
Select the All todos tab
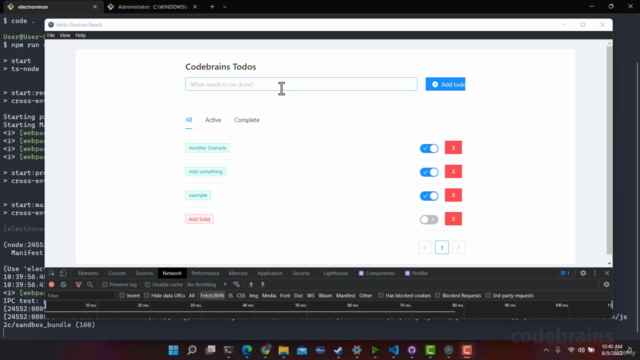[189, 120]
